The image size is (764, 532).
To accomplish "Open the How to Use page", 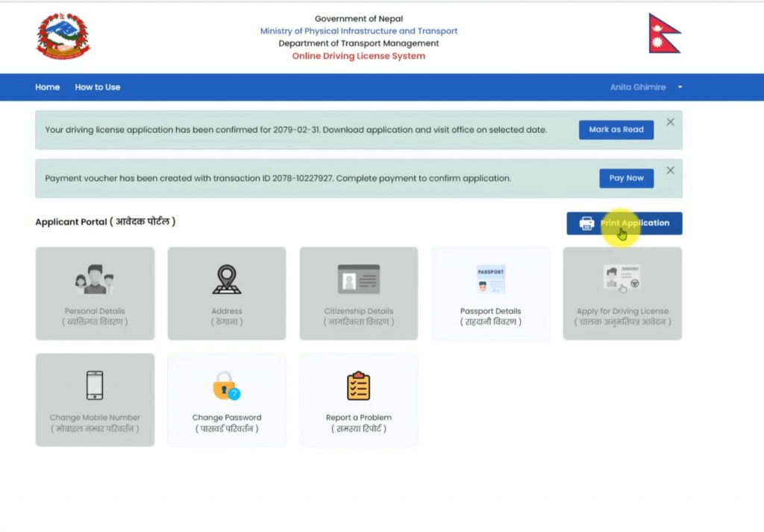I will (x=97, y=87).
